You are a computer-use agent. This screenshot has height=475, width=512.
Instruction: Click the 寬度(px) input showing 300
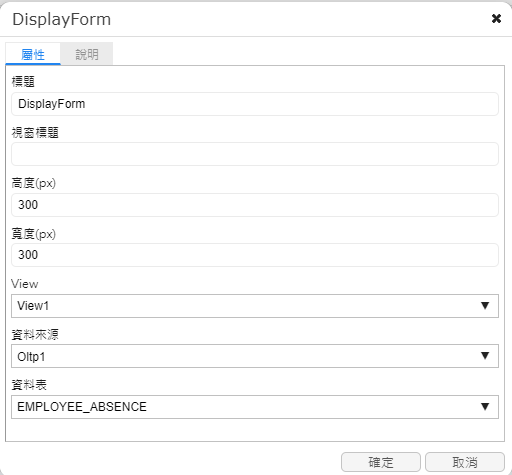point(255,255)
